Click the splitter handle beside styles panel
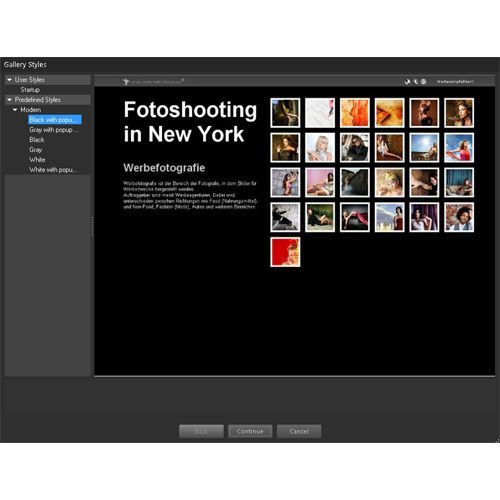Viewport: 500px width, 500px height. [x=92, y=227]
